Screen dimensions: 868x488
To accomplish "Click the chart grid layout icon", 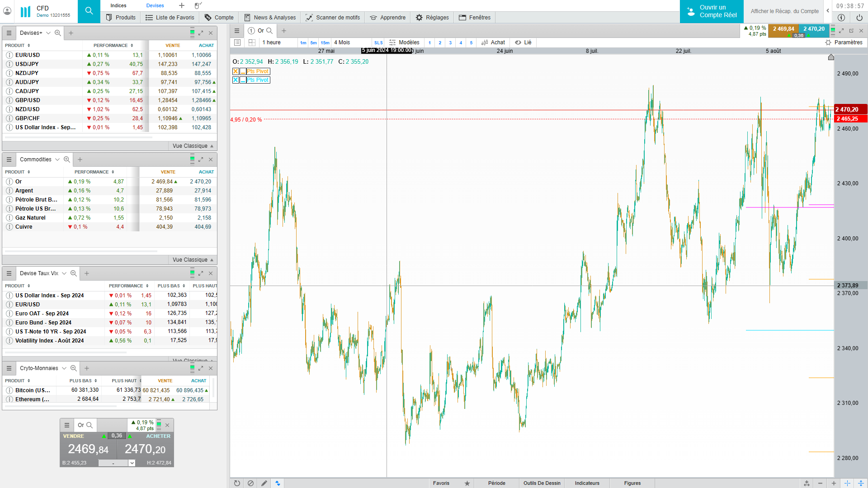I will [x=252, y=42].
